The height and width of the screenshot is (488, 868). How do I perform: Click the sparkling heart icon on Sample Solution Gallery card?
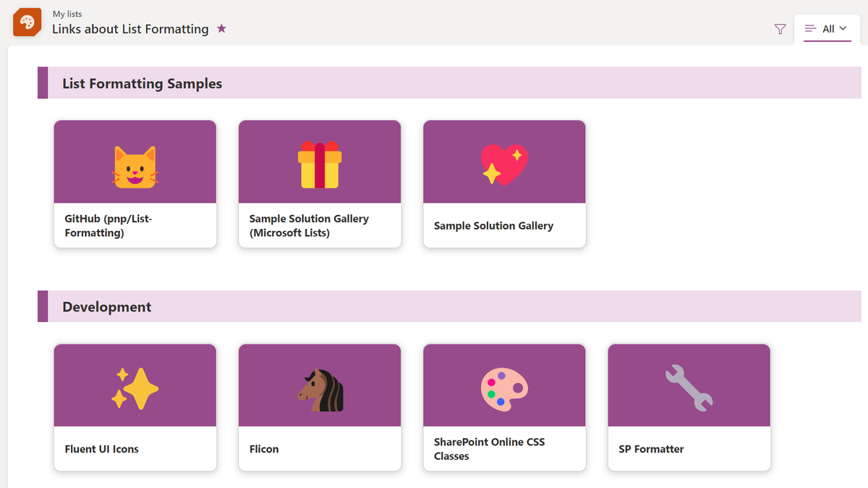(x=504, y=164)
